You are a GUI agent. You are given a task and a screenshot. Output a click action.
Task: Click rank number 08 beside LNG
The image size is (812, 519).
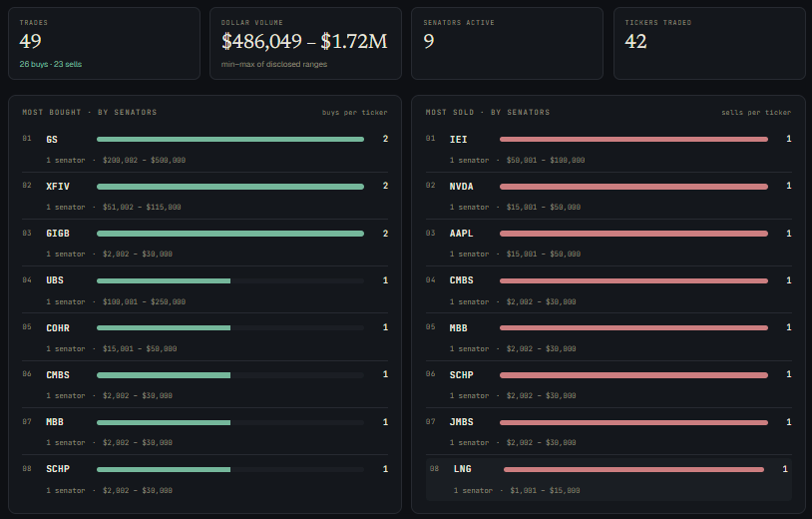[x=435, y=469]
